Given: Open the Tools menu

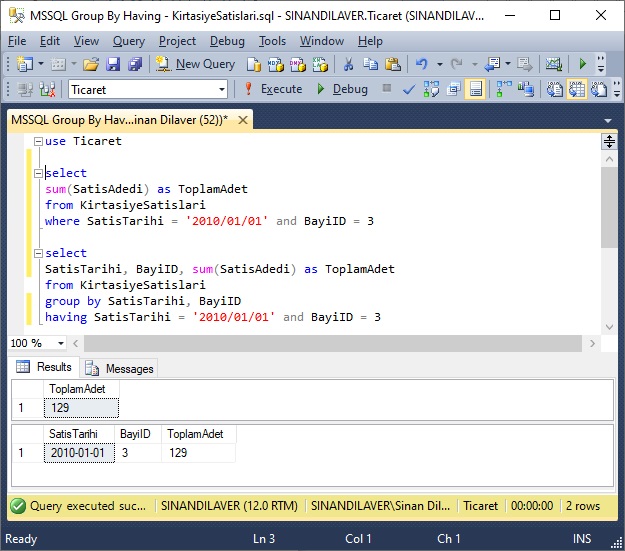Looking at the screenshot, I should (x=272, y=41).
